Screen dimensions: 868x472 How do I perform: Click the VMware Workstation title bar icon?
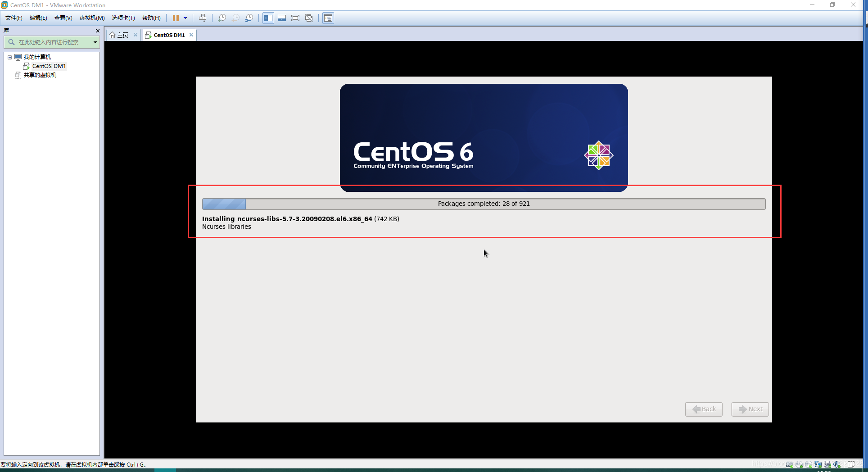click(x=5, y=5)
